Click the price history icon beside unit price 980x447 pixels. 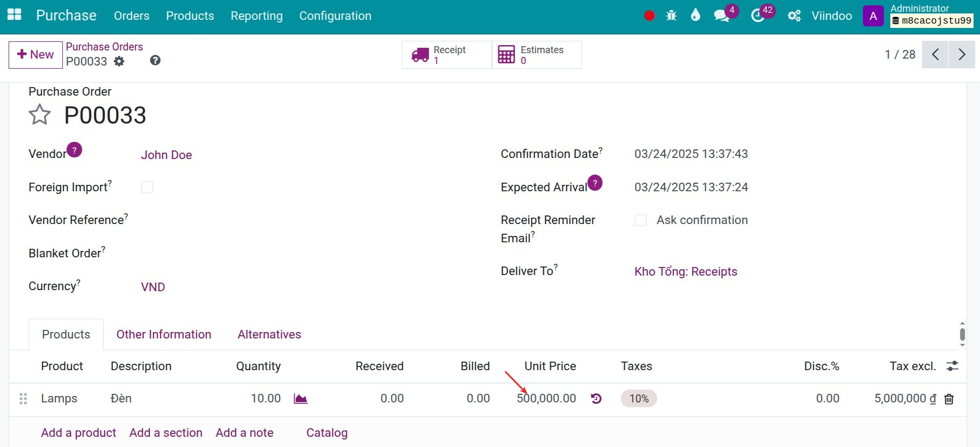click(x=596, y=399)
